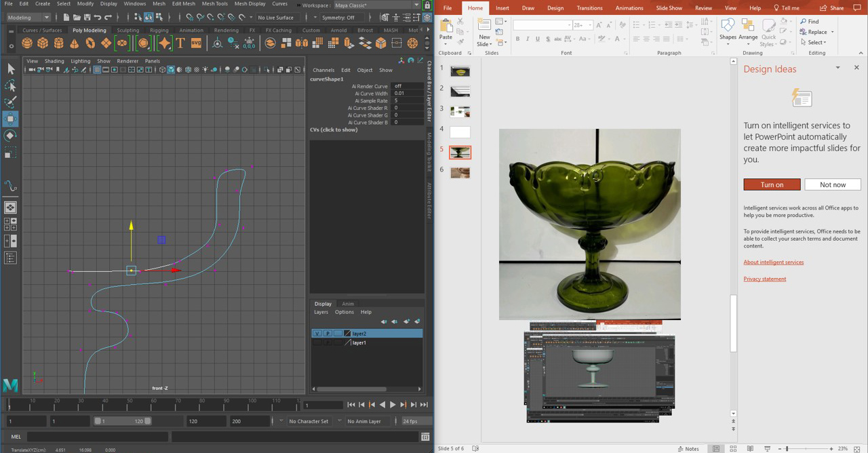The image size is (868, 453).
Task: Open the Rigging shelf tab
Action: pos(159,30)
